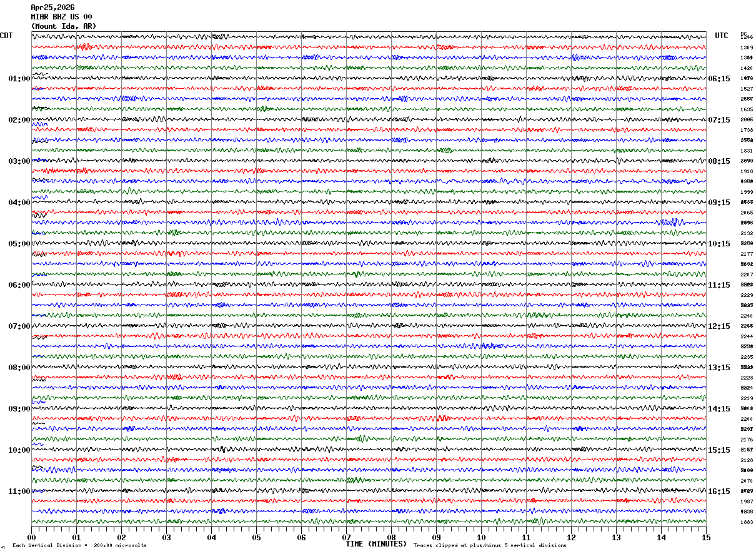
Task: Click the '14:15' UTC time label
Action: [x=719, y=409]
